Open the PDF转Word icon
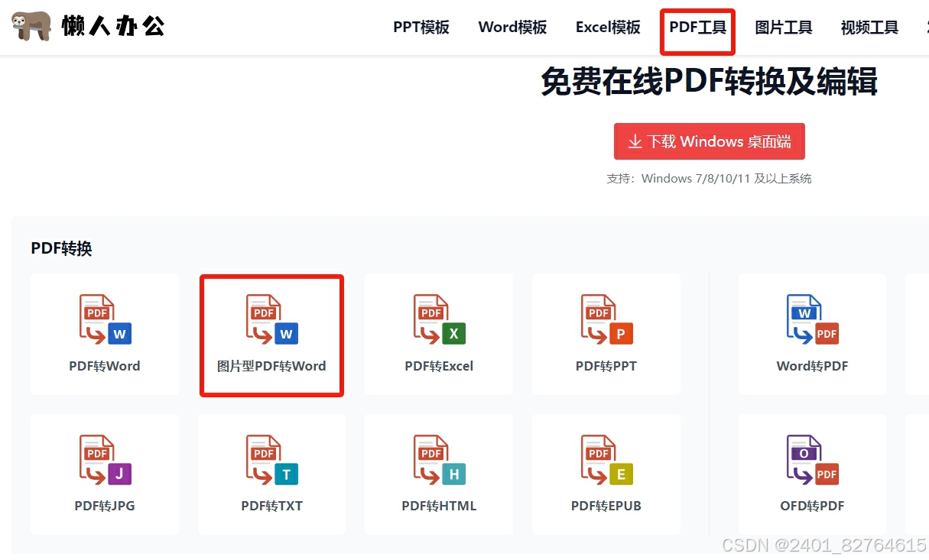 click(x=105, y=319)
